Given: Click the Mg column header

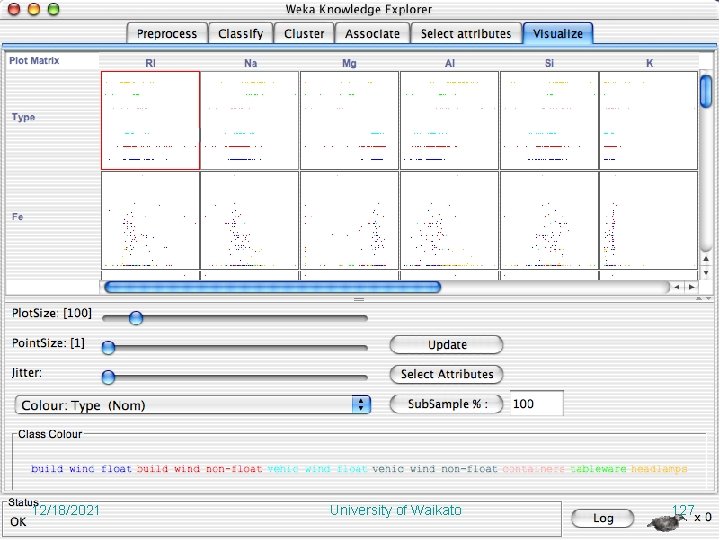Looking at the screenshot, I should click(349, 63).
